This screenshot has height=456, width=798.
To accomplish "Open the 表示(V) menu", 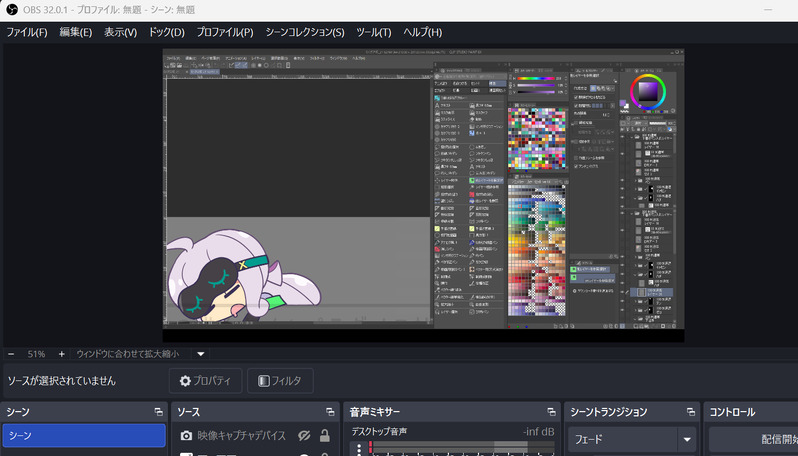I will pyautogui.click(x=121, y=32).
